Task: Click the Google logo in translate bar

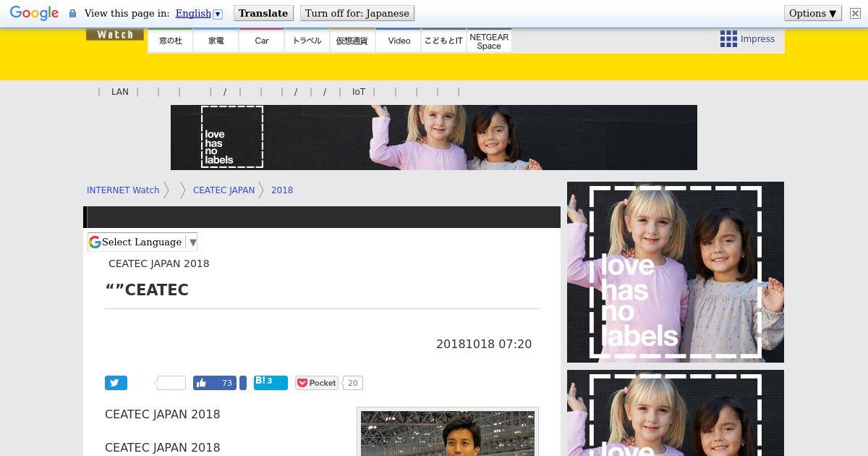Action: [x=34, y=14]
